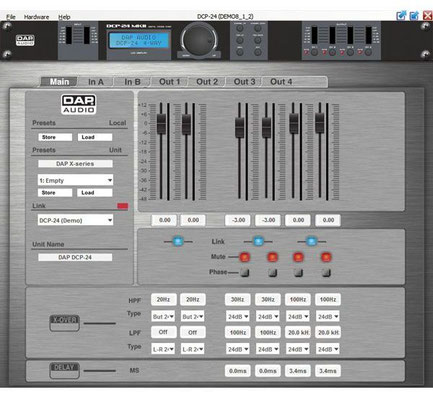Toggle the Out 1-2 link blue button

[x=258, y=241]
